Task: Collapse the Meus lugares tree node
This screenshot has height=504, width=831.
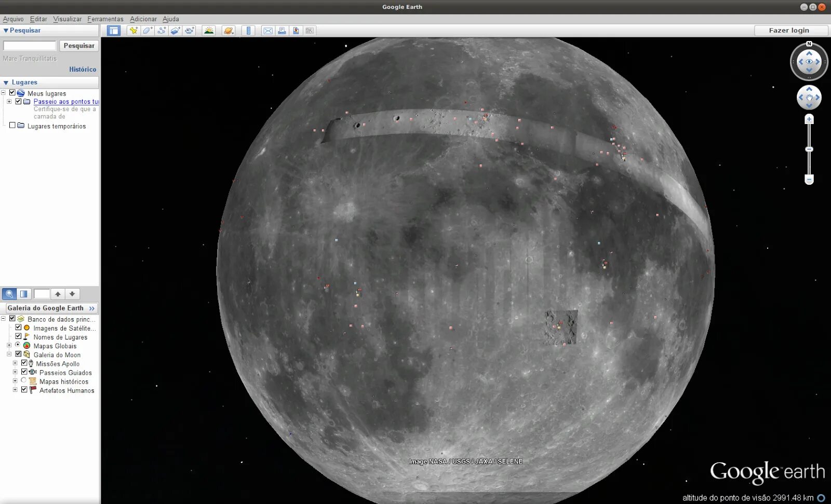Action: point(3,93)
